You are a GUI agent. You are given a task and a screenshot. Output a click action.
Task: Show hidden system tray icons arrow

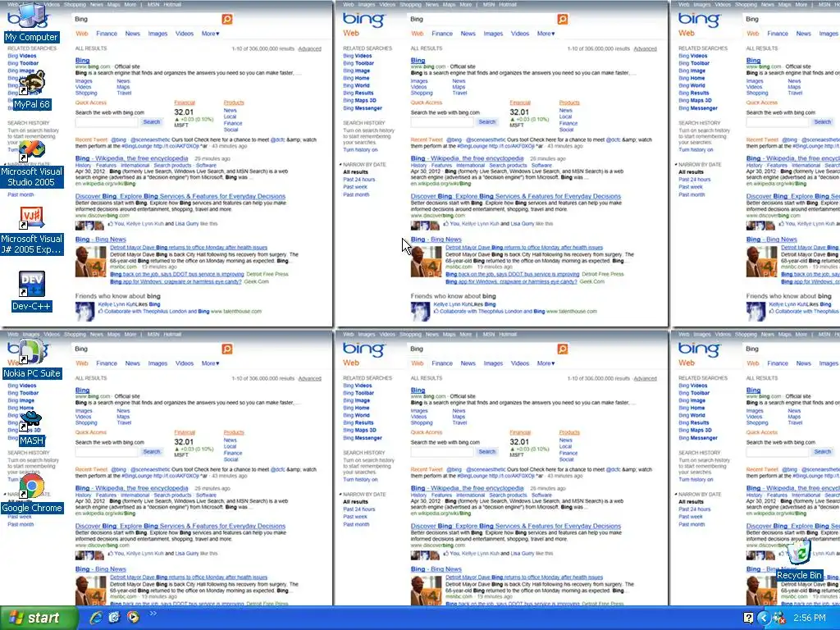pos(764,619)
